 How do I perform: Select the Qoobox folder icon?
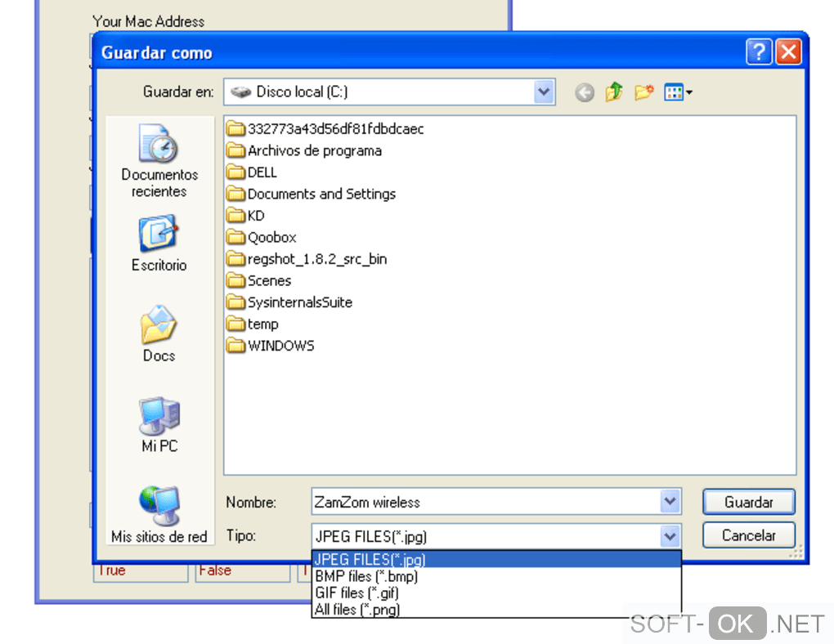tap(235, 237)
